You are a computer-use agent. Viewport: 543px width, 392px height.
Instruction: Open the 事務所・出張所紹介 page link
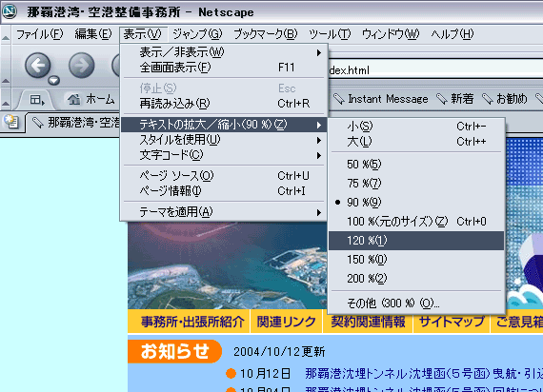click(192, 322)
